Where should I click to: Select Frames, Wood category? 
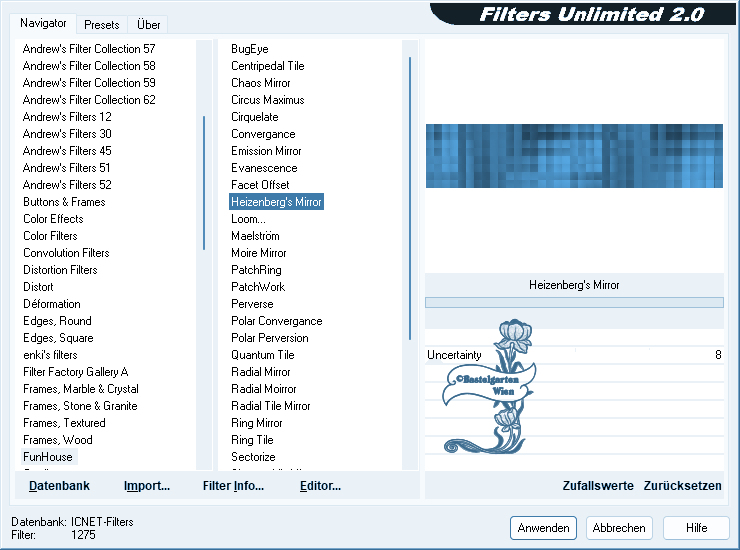click(58, 440)
